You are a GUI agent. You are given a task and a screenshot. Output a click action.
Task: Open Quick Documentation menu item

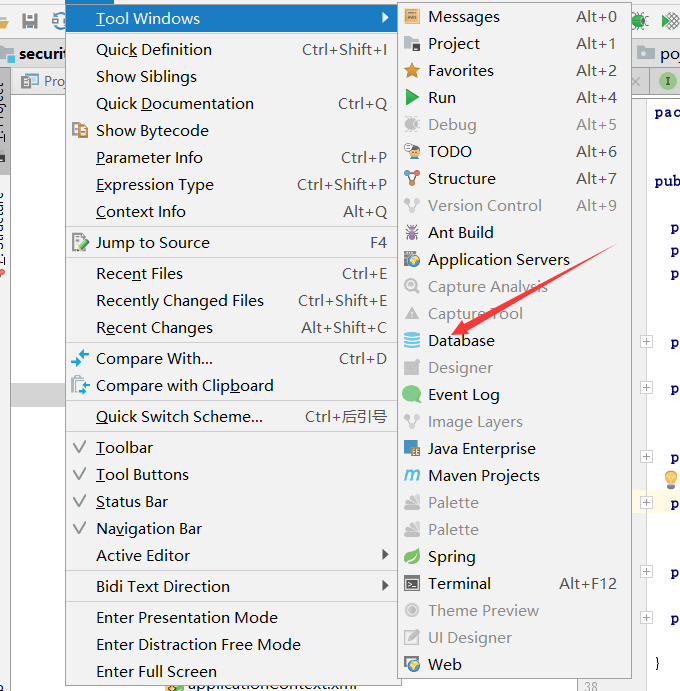coord(231,104)
